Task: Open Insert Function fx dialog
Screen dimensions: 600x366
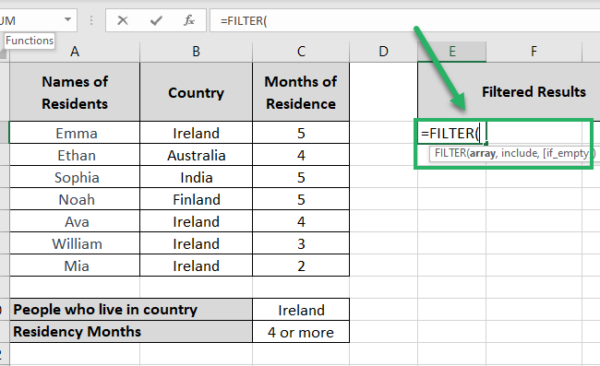Action: [189, 20]
